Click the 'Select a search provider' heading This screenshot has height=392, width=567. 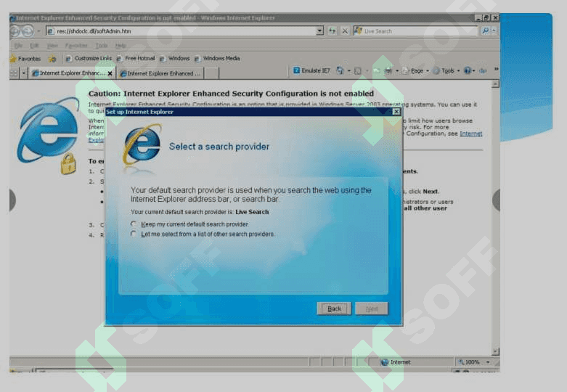tap(219, 147)
